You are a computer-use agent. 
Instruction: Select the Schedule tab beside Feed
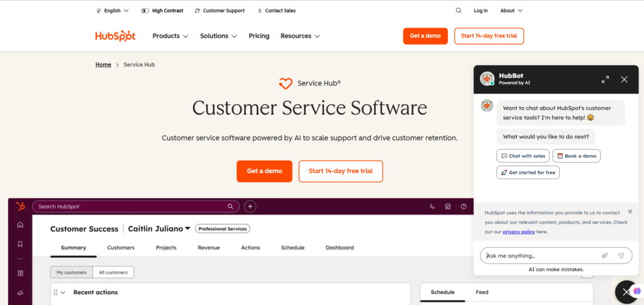(x=443, y=292)
